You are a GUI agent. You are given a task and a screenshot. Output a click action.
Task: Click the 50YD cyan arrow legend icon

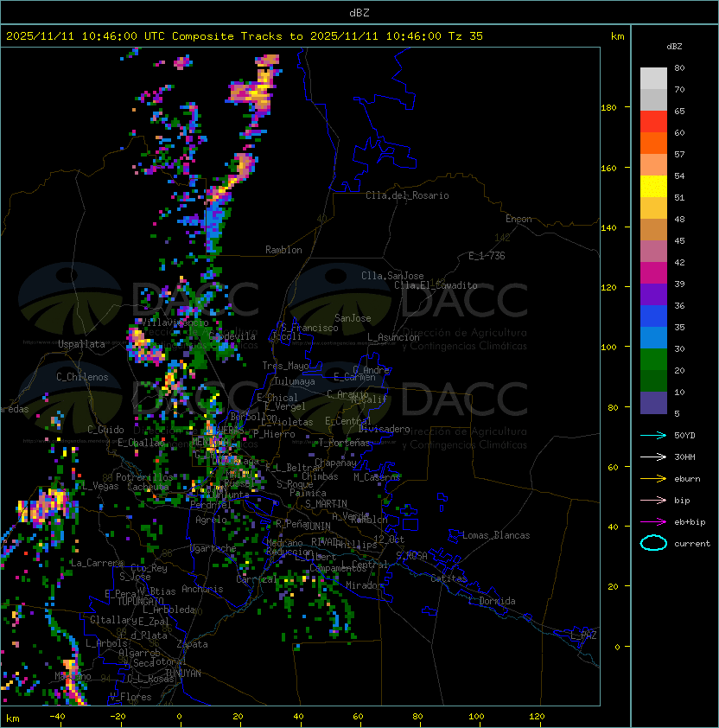pos(653,435)
